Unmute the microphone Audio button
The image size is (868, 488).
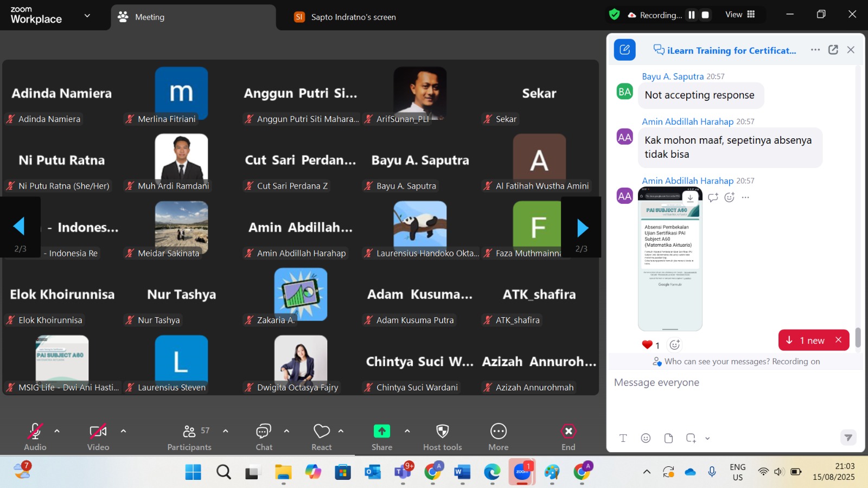35,436
